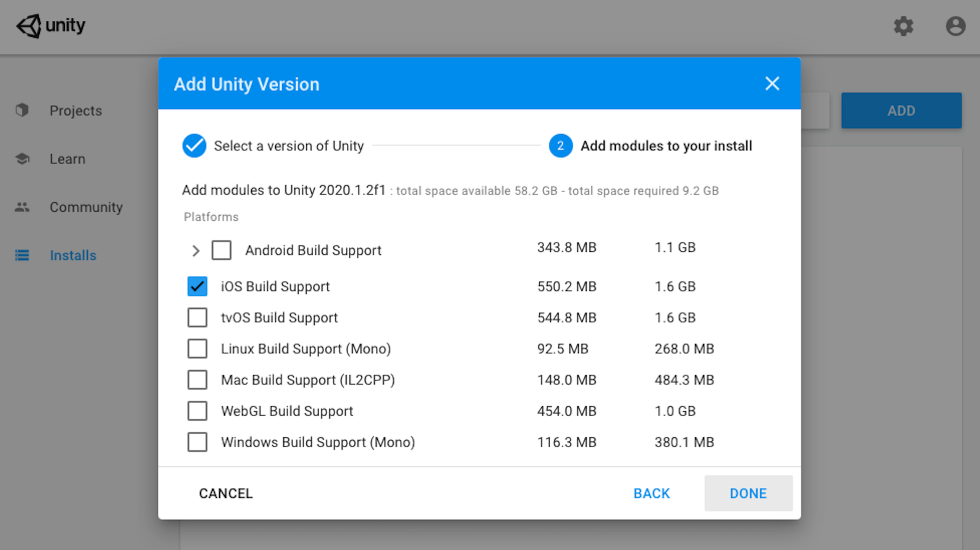Click the 544.8 MB download size
Viewport: 980px width, 550px height.
pos(567,317)
